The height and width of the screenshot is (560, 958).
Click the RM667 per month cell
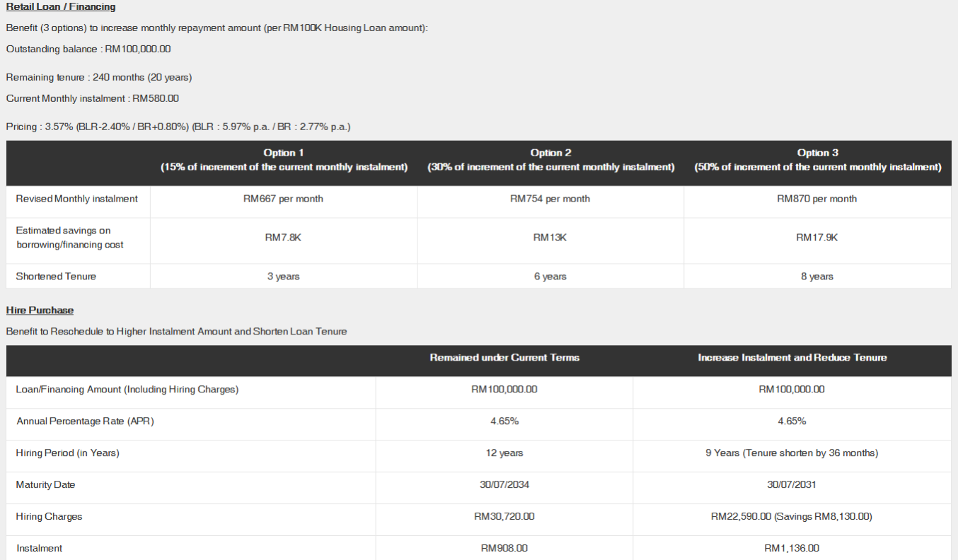[x=283, y=199]
